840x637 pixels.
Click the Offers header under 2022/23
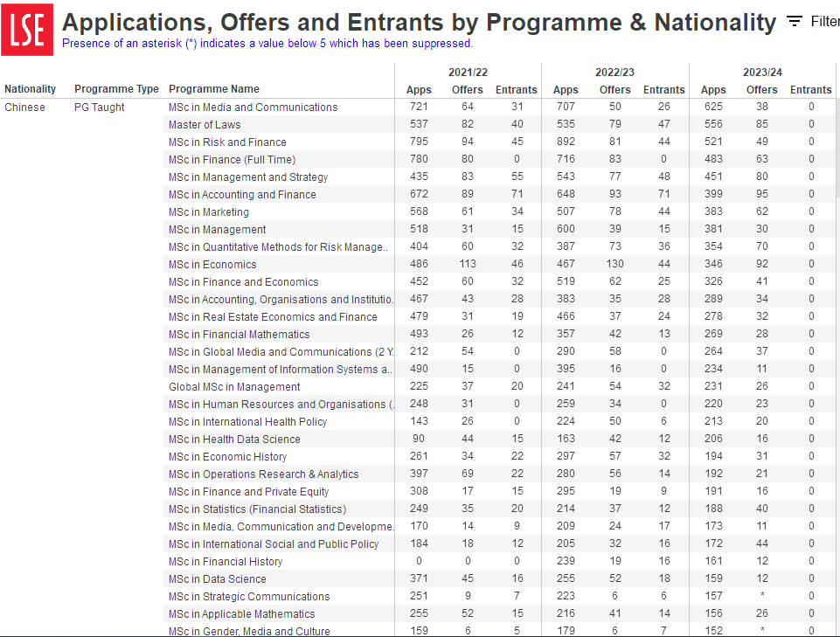tap(614, 90)
